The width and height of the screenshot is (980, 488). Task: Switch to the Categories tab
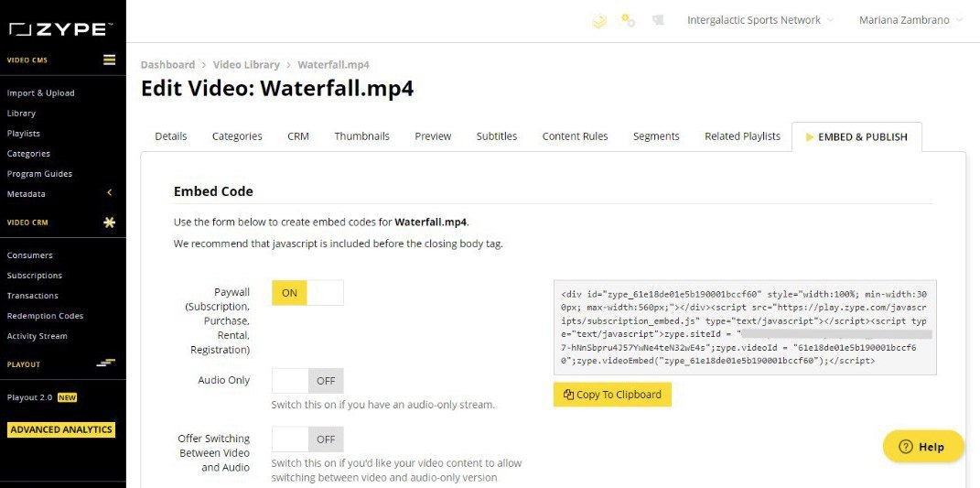click(x=237, y=136)
